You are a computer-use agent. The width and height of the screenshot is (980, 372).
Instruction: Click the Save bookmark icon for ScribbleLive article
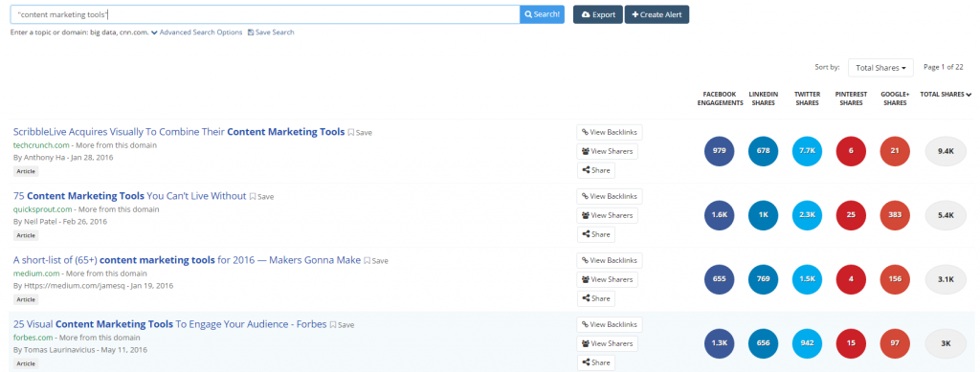coord(351,132)
